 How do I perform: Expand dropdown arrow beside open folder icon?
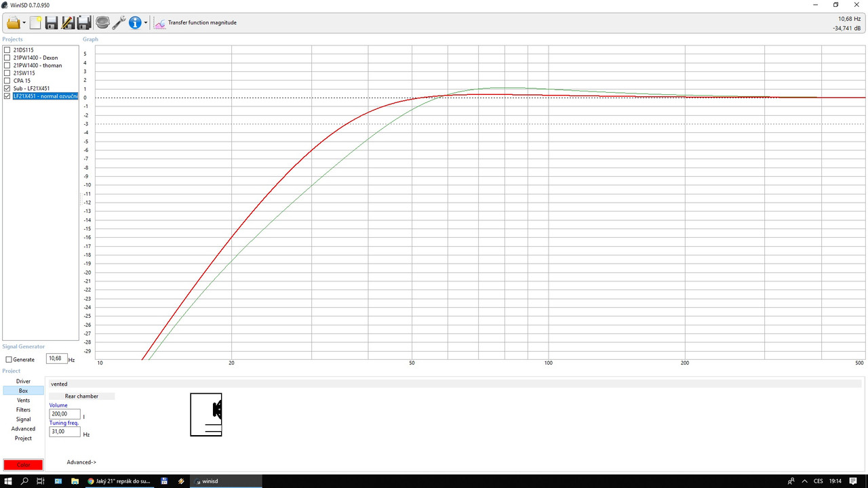[x=24, y=23]
